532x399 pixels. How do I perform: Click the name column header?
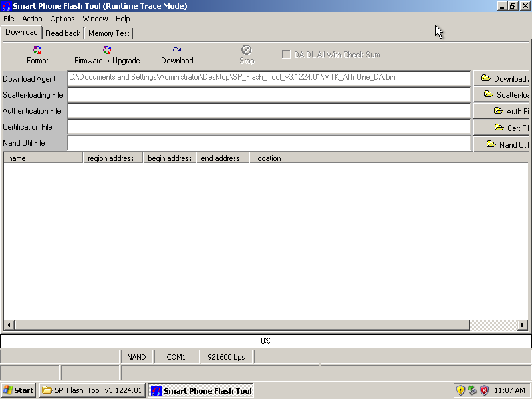point(43,158)
